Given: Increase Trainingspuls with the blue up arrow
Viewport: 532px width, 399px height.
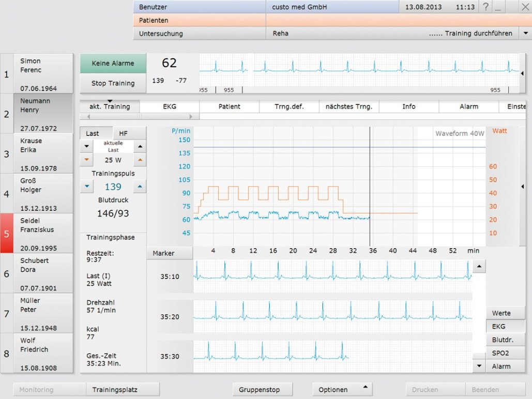Looking at the screenshot, I should point(140,187).
